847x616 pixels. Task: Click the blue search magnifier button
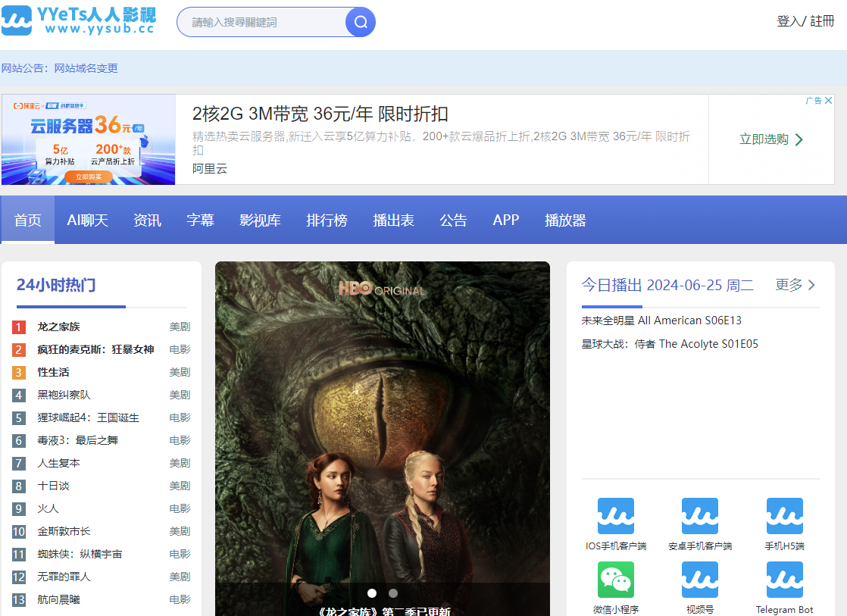(361, 22)
